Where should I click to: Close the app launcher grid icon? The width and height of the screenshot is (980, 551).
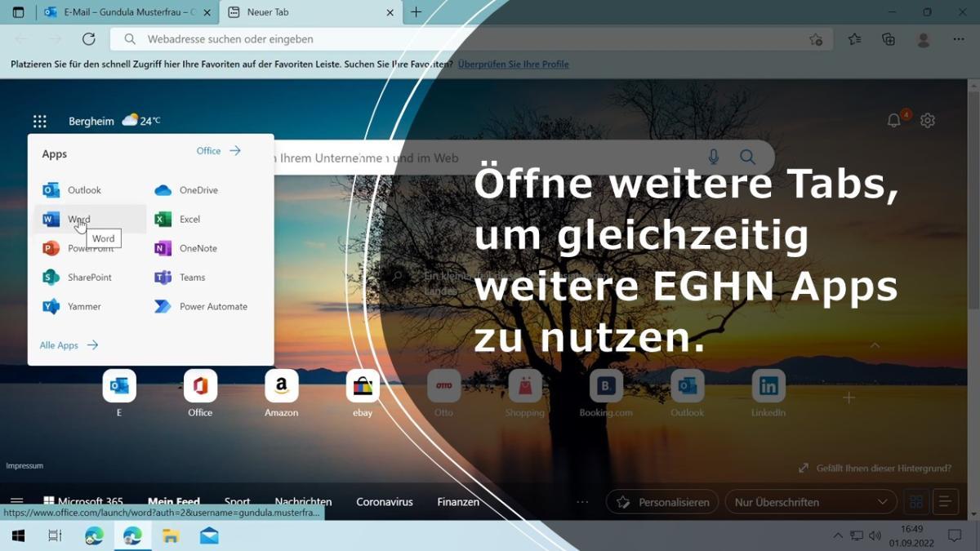click(x=39, y=122)
